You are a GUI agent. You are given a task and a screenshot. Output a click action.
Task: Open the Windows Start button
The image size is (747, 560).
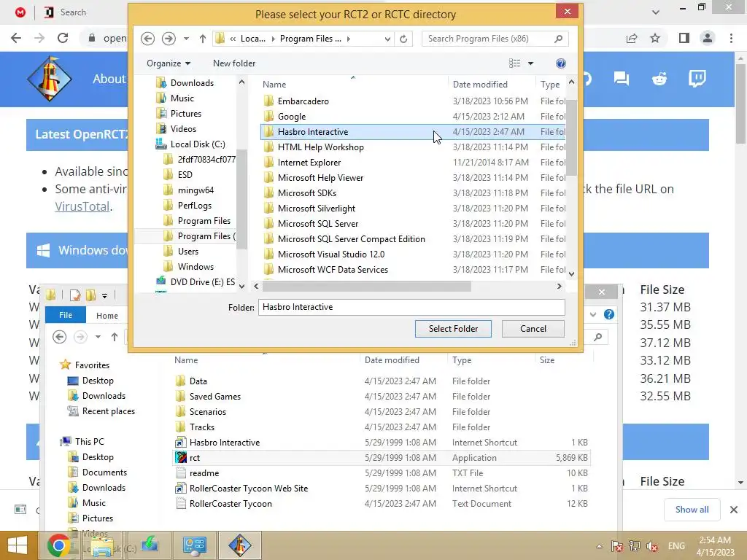click(x=18, y=545)
